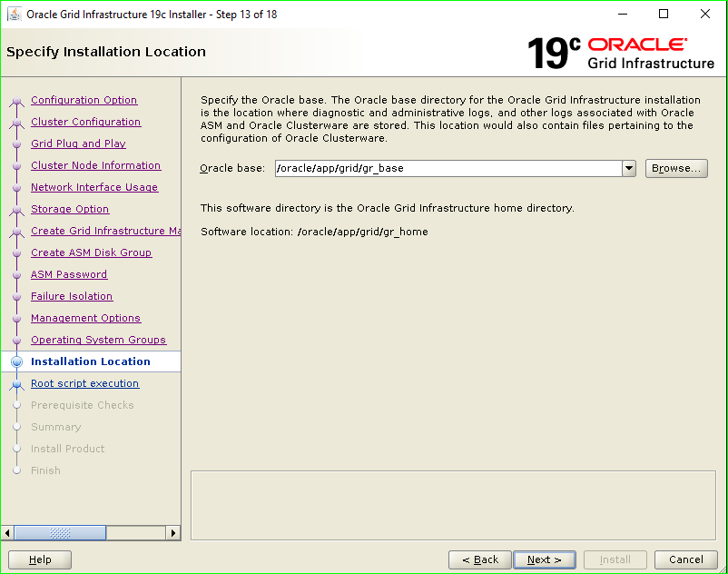Go to Storage Option step
Image resolution: width=728 pixels, height=574 pixels.
70,210
